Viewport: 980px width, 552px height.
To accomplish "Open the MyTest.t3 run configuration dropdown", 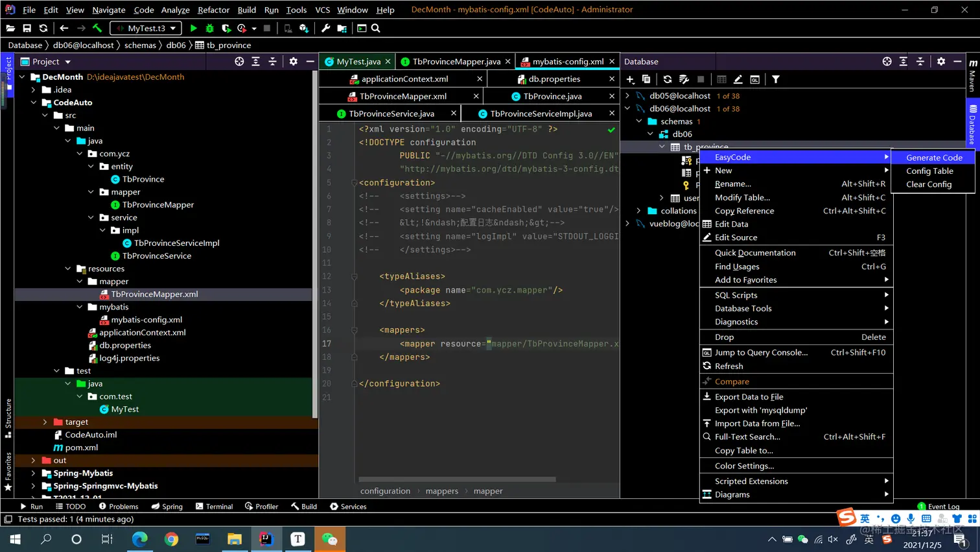I will pyautogui.click(x=146, y=29).
